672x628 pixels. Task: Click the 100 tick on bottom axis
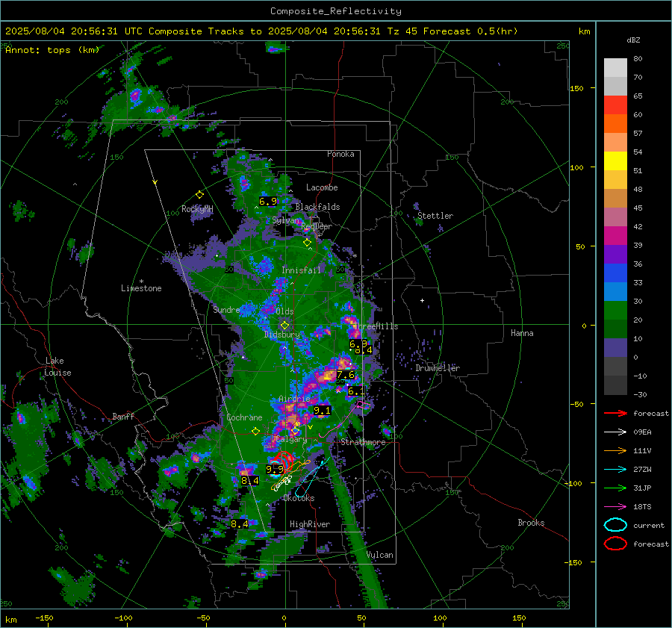[x=440, y=618]
